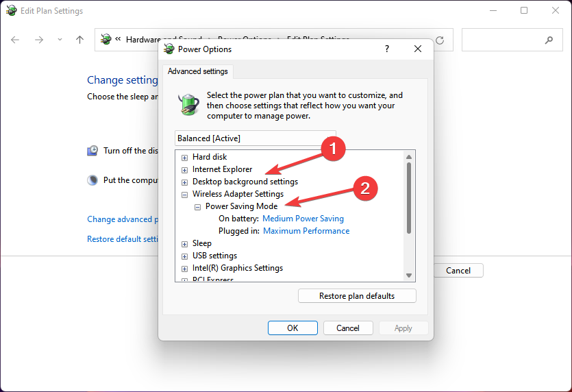
Task: Select the USB settings tree item
Action: [214, 256]
